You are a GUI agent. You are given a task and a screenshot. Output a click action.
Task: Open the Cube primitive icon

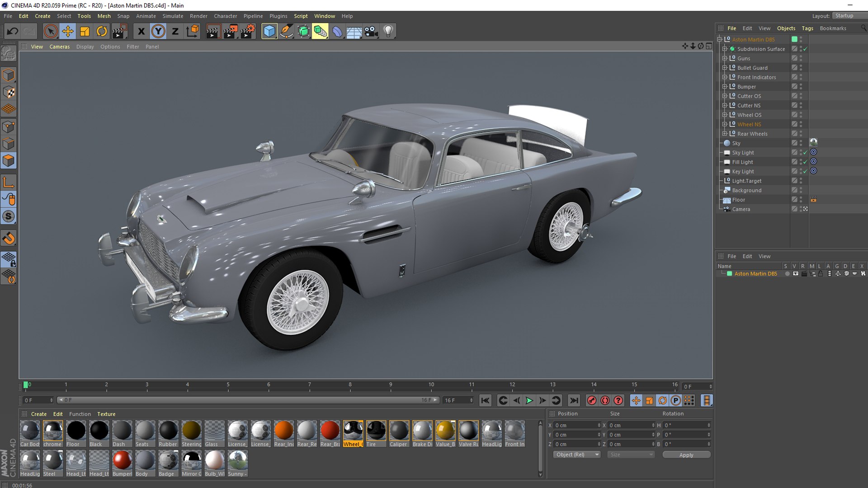pos(269,31)
